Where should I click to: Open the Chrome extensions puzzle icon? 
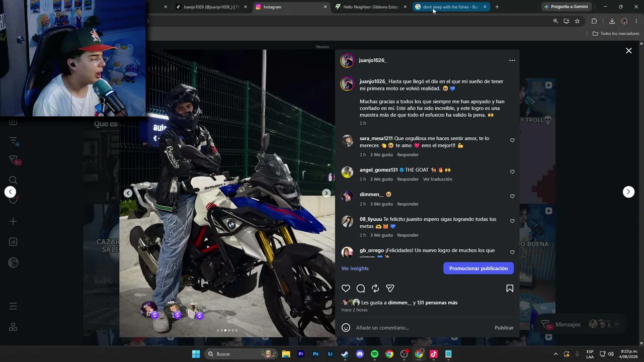coord(594,21)
